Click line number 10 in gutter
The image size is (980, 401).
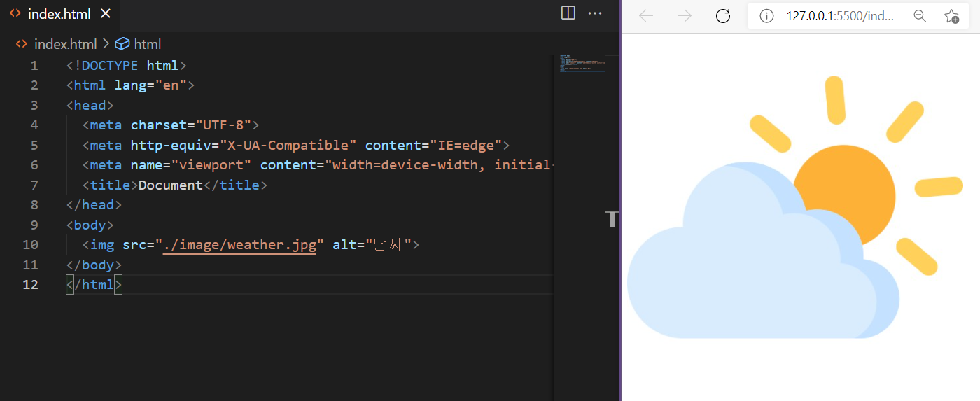pyautogui.click(x=31, y=245)
